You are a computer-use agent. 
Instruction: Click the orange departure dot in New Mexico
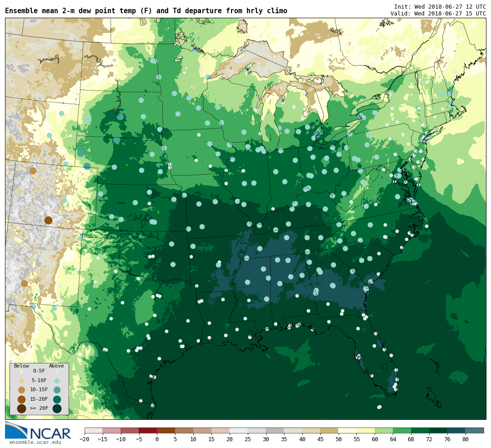point(24,283)
